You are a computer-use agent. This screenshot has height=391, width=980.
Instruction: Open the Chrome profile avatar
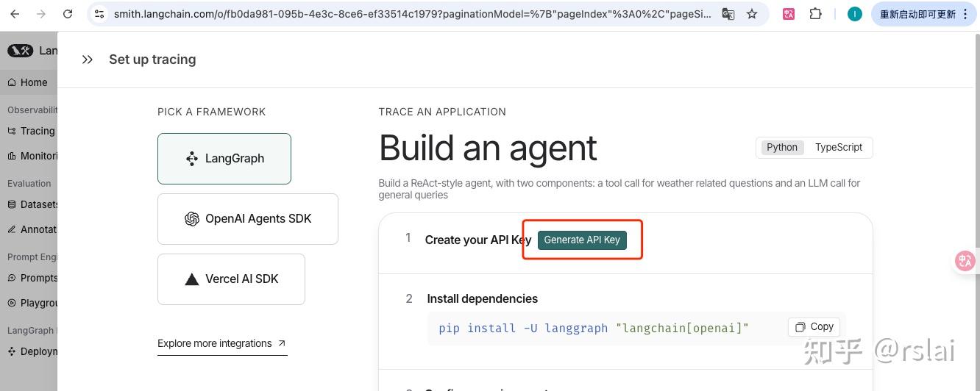click(x=854, y=14)
